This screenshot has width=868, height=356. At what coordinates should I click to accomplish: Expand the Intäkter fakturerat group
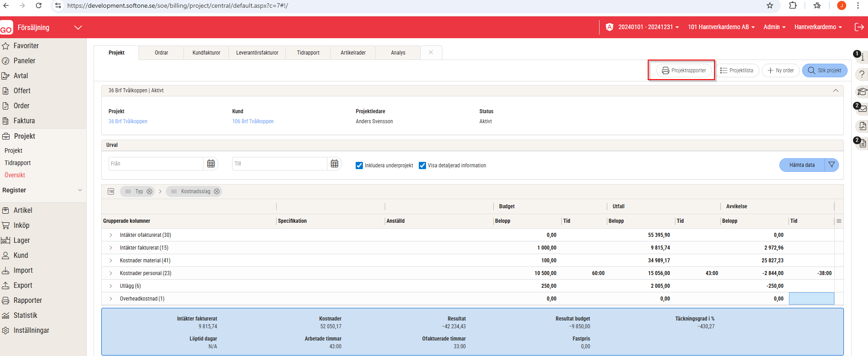[111, 248]
